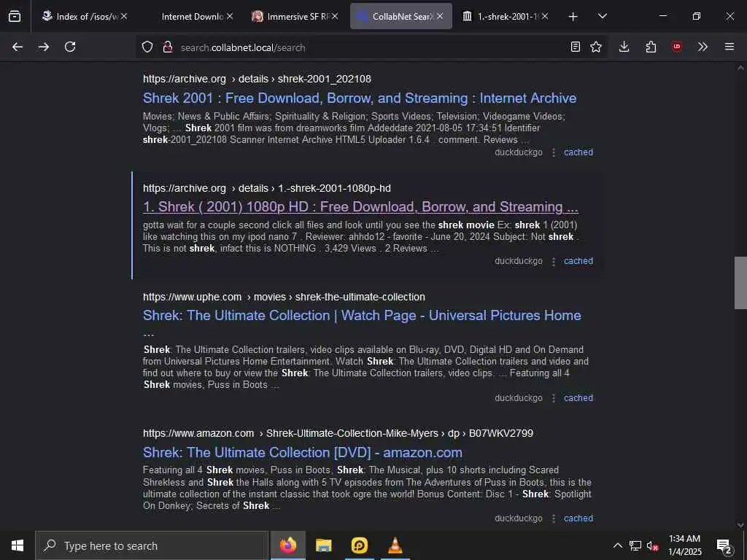The image size is (747, 560).
Task: Open cached link for amazon.com result
Action: click(578, 518)
